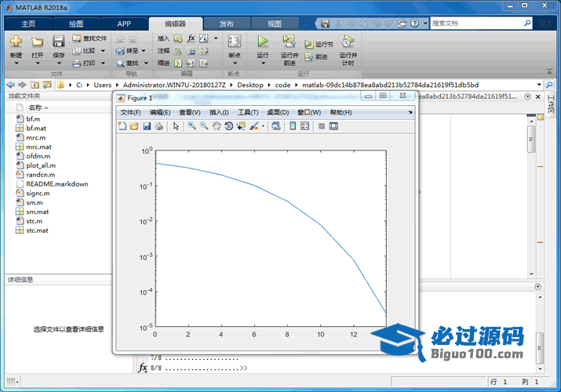The width and height of the screenshot is (561, 392).
Task: Select the Zoom Out tool in Figure 1
Action: tap(204, 126)
